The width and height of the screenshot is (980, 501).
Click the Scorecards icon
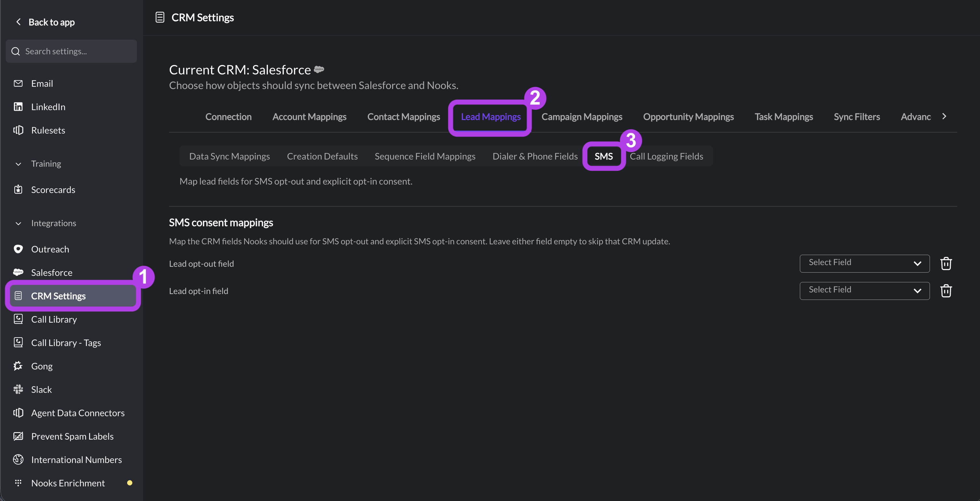pos(18,189)
